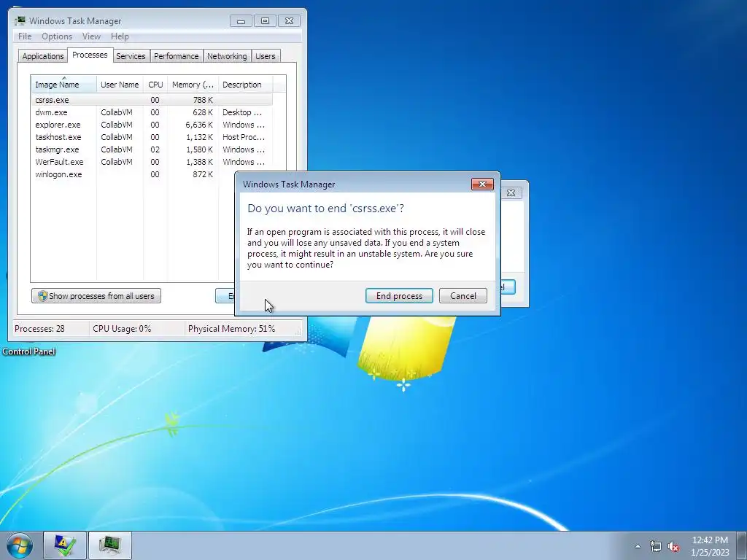Image resolution: width=747 pixels, height=560 pixels.
Task: Open the Help menu
Action: (120, 36)
